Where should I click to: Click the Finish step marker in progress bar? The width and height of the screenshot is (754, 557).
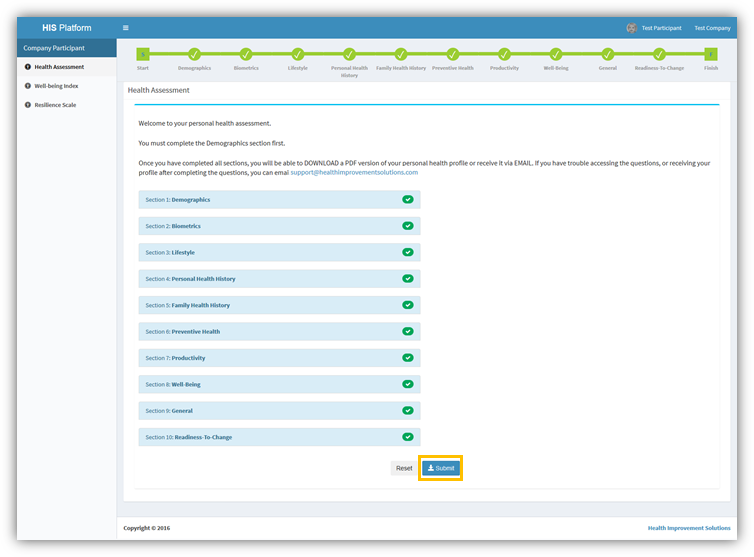tap(711, 54)
